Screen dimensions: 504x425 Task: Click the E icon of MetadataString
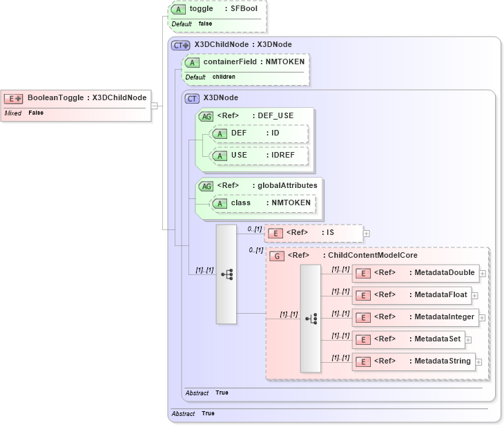363,361
